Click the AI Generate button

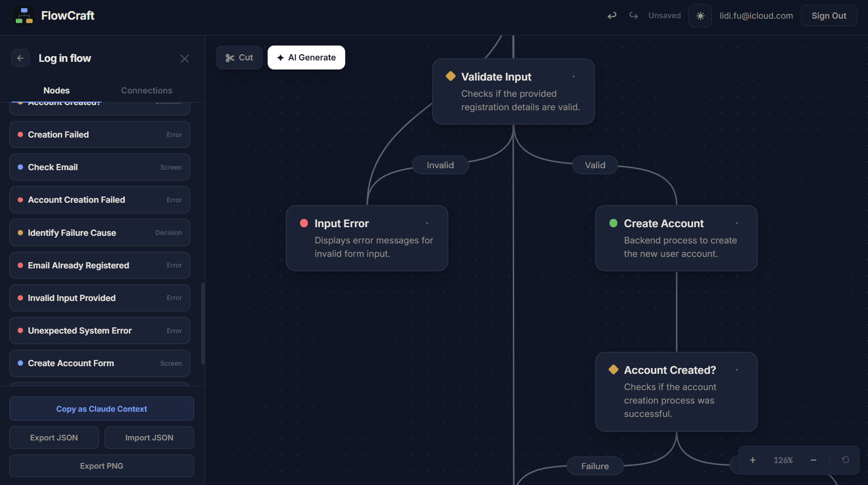point(306,58)
